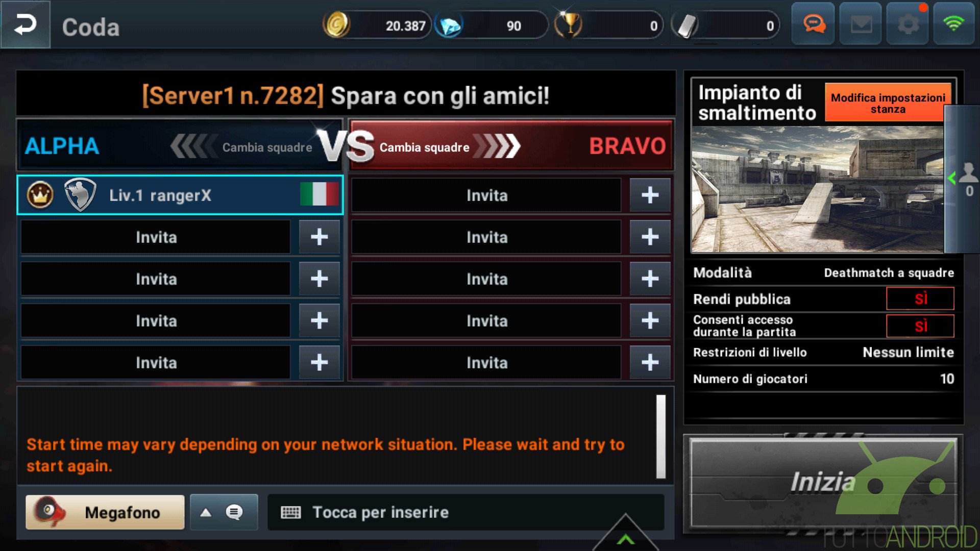Tap the trophy icon in top bar
Viewport: 980px width, 551px height.
pyautogui.click(x=568, y=24)
